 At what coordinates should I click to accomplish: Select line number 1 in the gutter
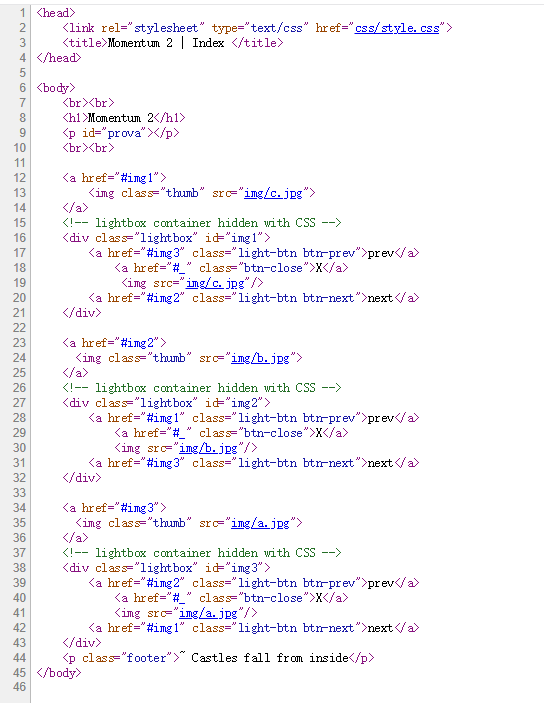pos(22,13)
